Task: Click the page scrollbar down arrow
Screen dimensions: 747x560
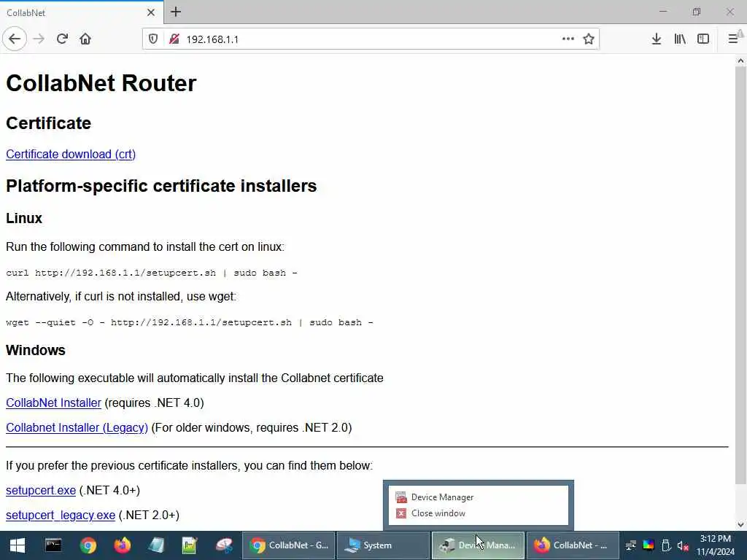Action: [740, 525]
